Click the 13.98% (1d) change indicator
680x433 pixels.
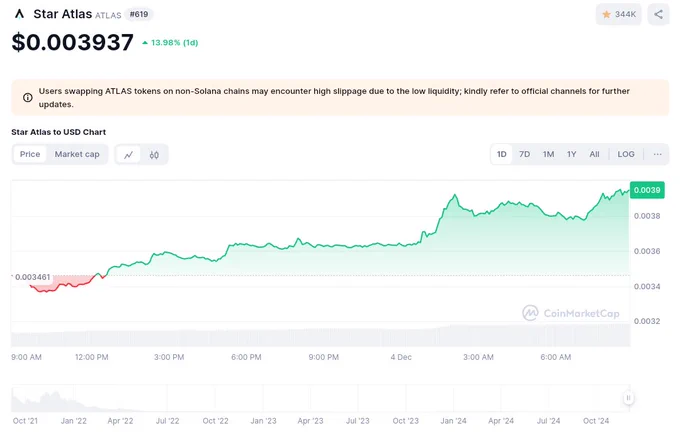[170, 43]
